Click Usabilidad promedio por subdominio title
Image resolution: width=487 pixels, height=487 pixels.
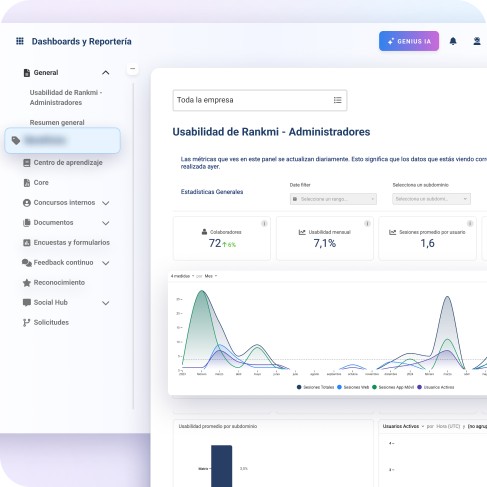218,426
